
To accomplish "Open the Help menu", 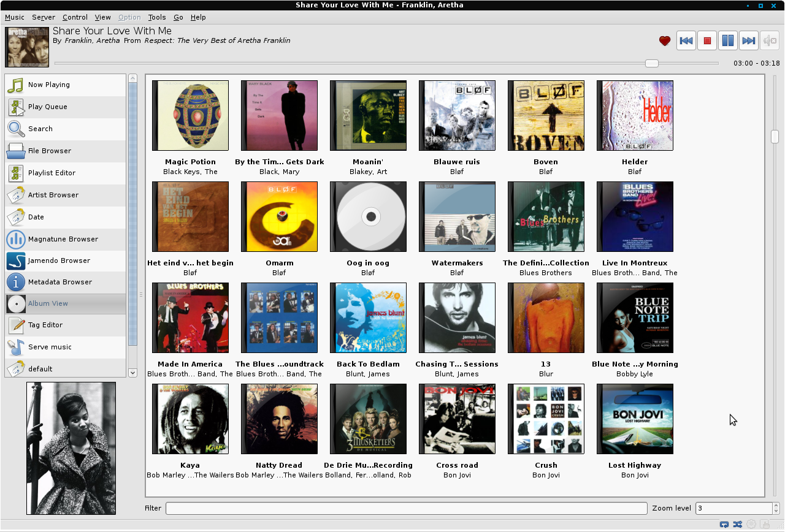I will tap(198, 17).
